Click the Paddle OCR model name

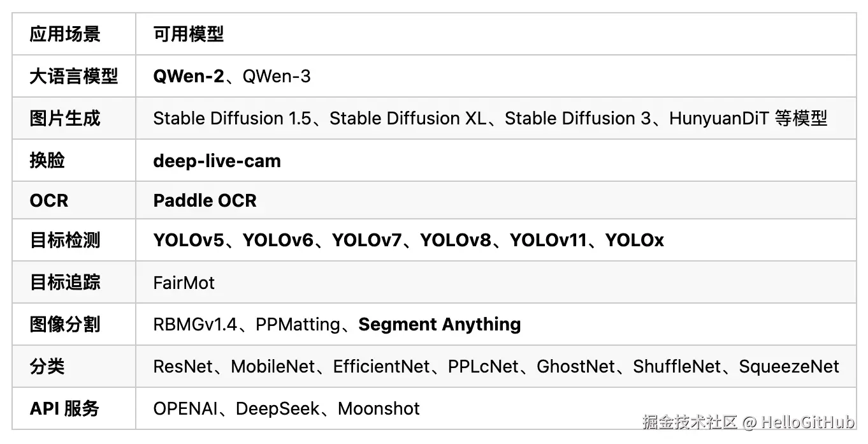(x=205, y=201)
